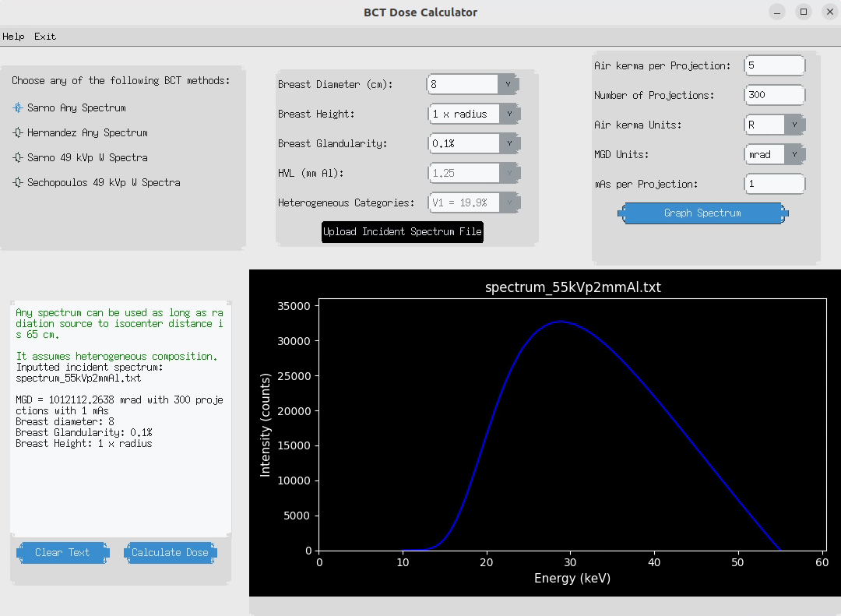Expand MGD Units dropdown

[x=794, y=154]
